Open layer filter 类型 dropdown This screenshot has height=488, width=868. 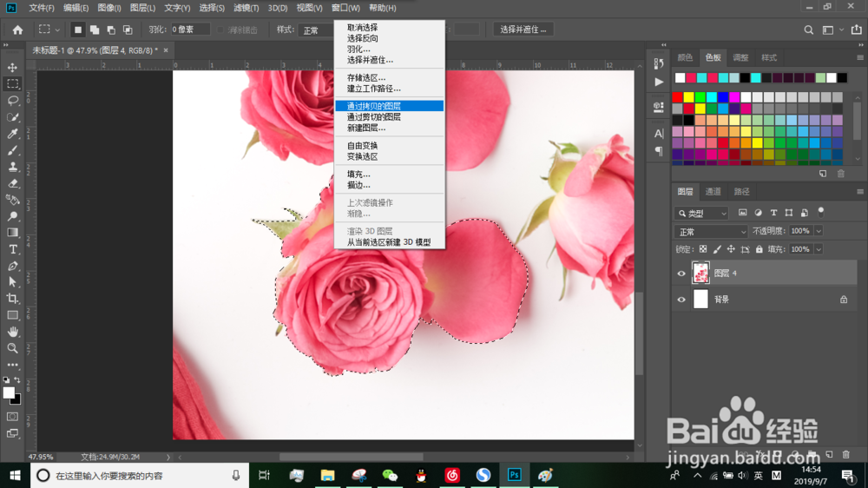pyautogui.click(x=701, y=214)
